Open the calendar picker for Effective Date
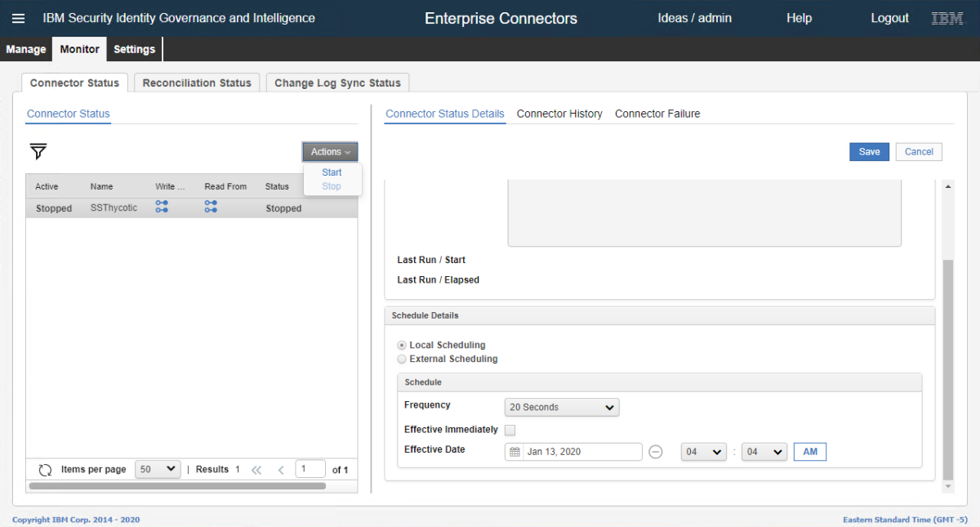The width and height of the screenshot is (980, 527). [514, 452]
